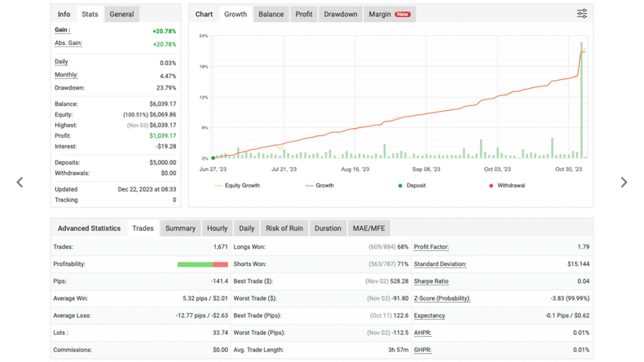Viewport: 644px width, 362px height.
Task: Click the Profit Factor link
Action: point(431,247)
